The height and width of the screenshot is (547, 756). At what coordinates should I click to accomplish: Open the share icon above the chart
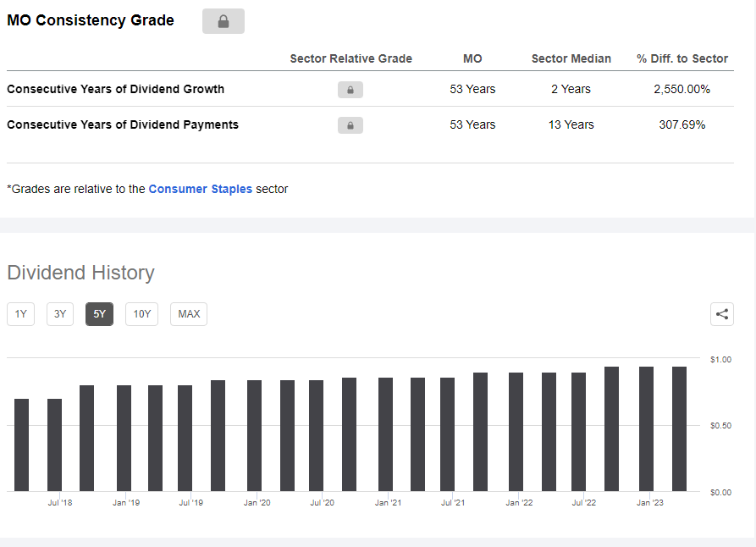click(x=722, y=314)
